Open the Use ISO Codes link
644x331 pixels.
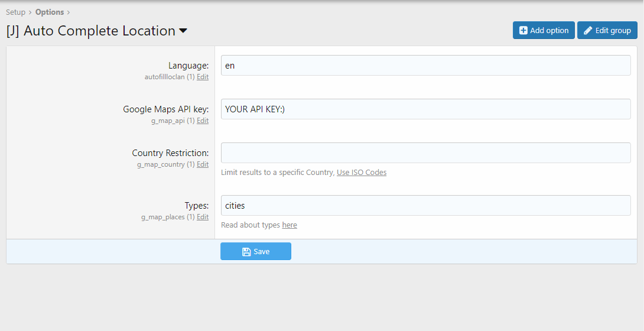362,173
